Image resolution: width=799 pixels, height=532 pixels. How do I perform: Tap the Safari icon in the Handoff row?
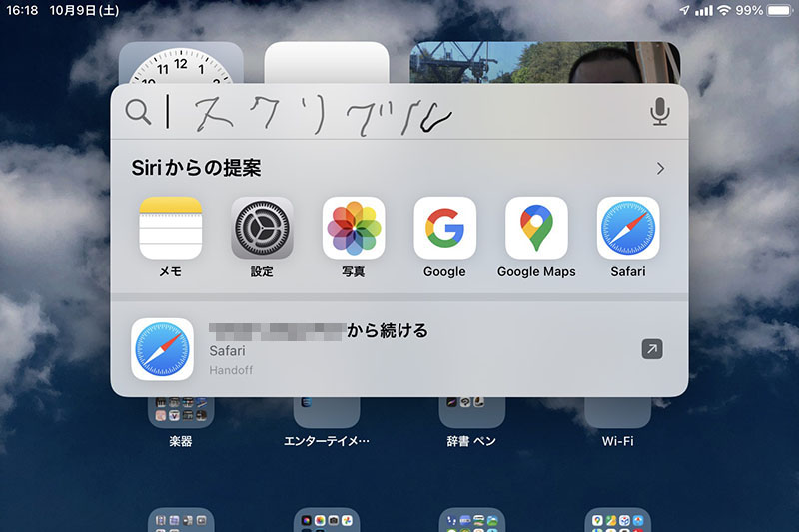point(162,349)
